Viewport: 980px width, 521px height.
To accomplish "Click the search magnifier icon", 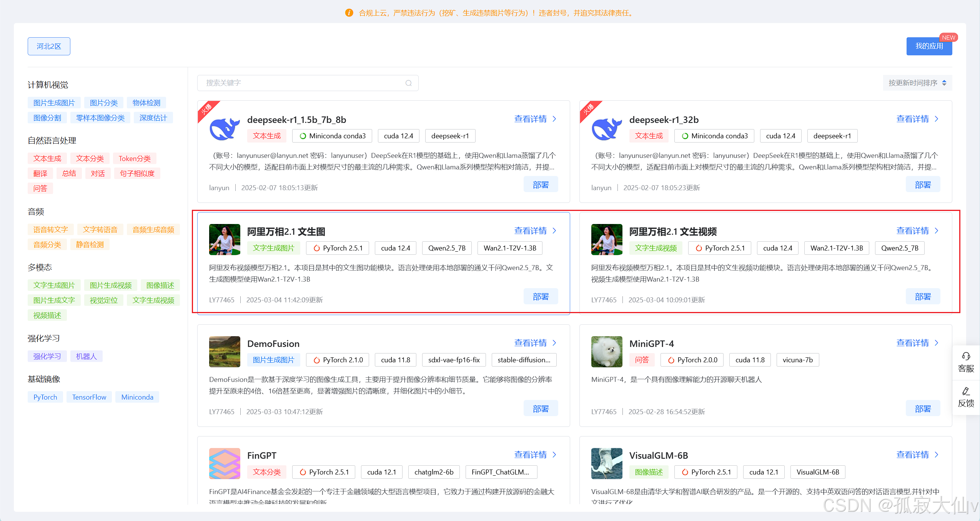I will 408,83.
